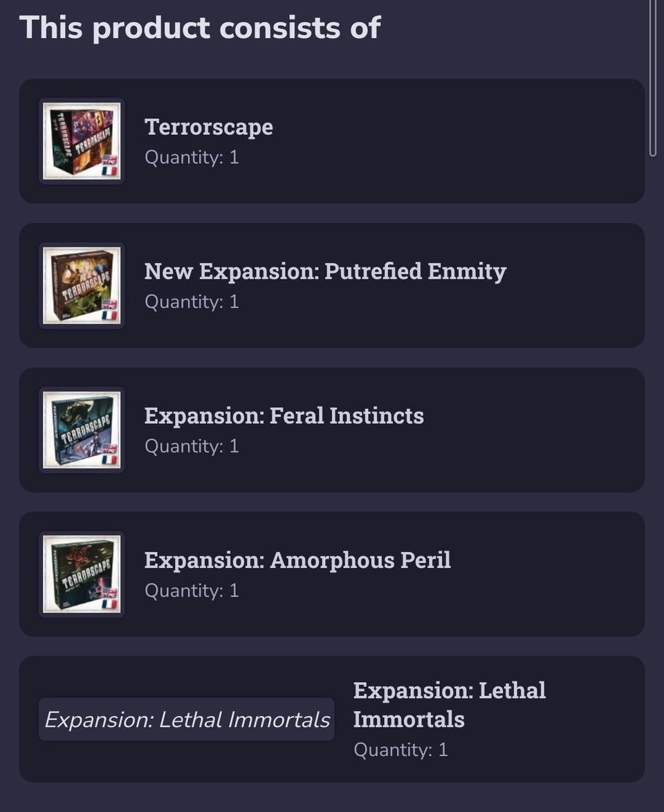Click the italic Lethal Immortals image placeholder
Viewport: 664px width, 812px height.
click(x=187, y=719)
